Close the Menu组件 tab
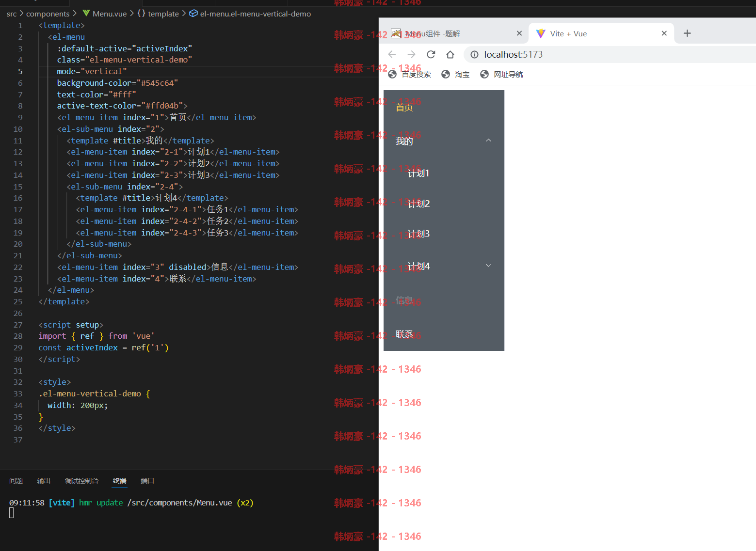The image size is (756, 551). 519,33
